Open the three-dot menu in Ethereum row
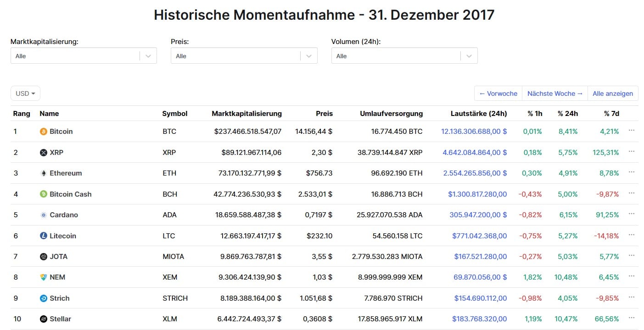This screenshot has width=644, height=330. coord(632,172)
